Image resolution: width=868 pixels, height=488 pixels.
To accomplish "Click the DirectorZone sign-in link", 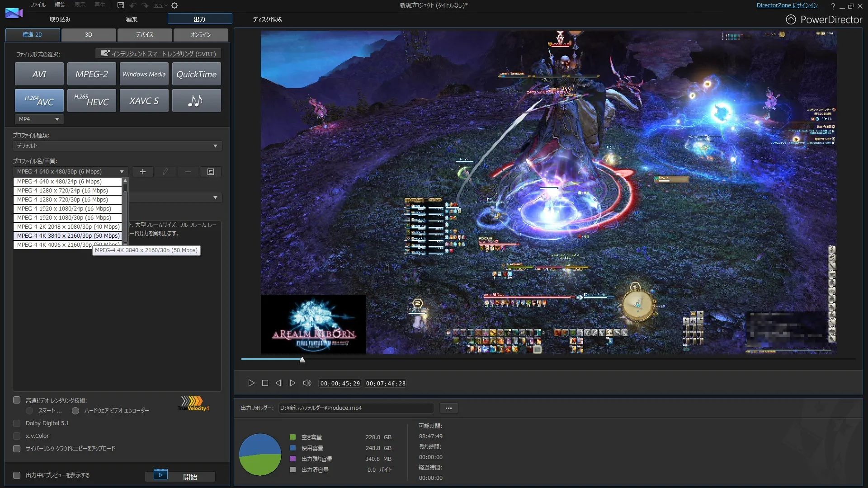I will (787, 5).
